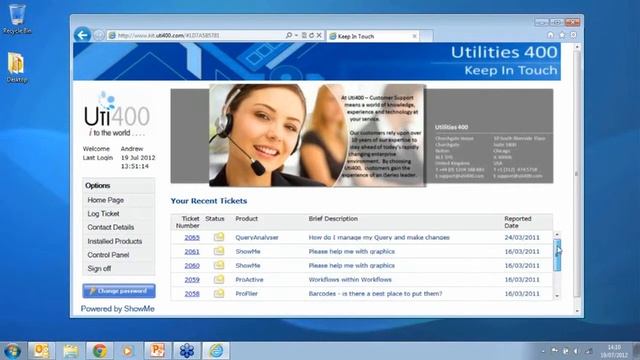Open Favorites star icon

[562, 35]
